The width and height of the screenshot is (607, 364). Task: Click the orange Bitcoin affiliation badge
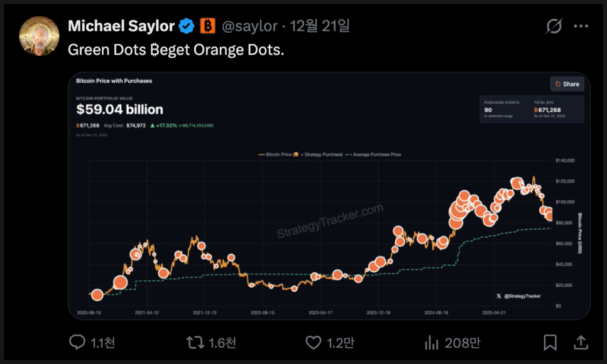pos(207,26)
